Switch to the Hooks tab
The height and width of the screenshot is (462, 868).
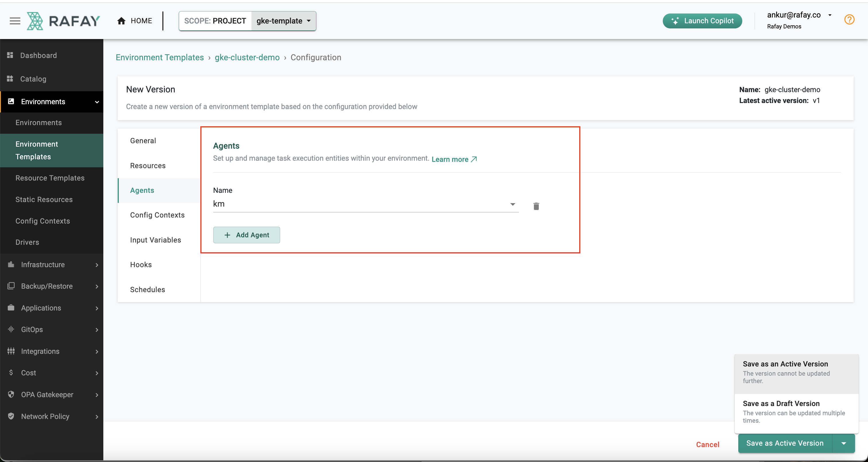(x=159, y=265)
